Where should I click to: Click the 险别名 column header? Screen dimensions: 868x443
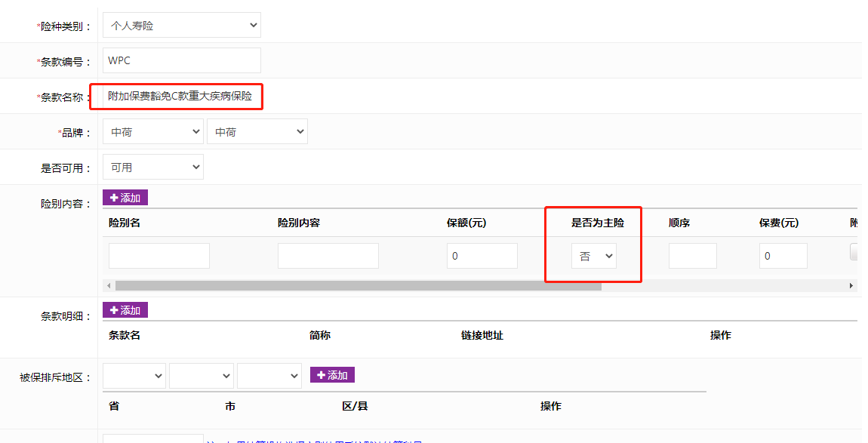coord(125,223)
